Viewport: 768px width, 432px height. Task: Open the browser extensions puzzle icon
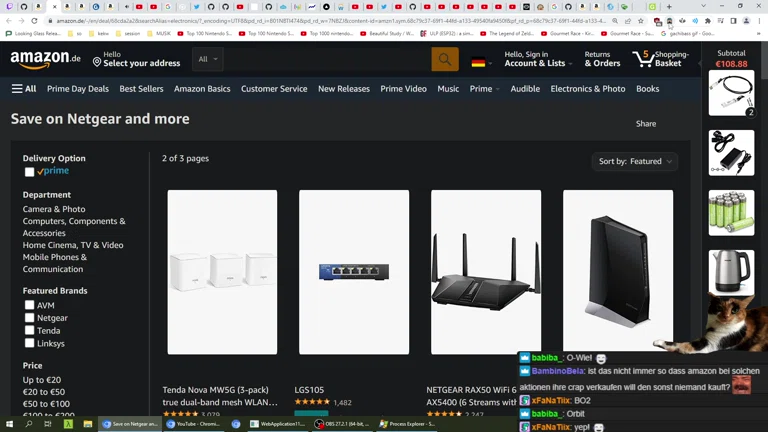[707, 21]
